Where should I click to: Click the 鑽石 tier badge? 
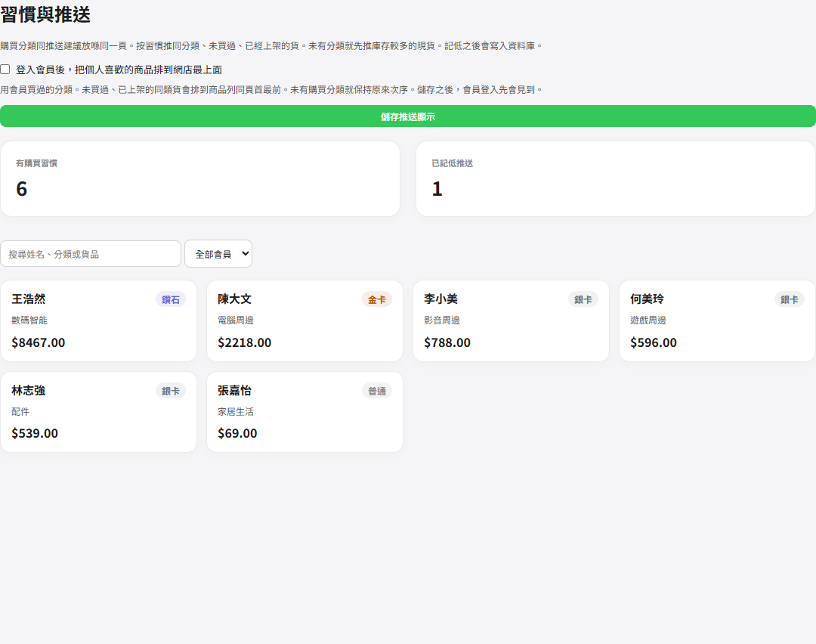pos(171,299)
